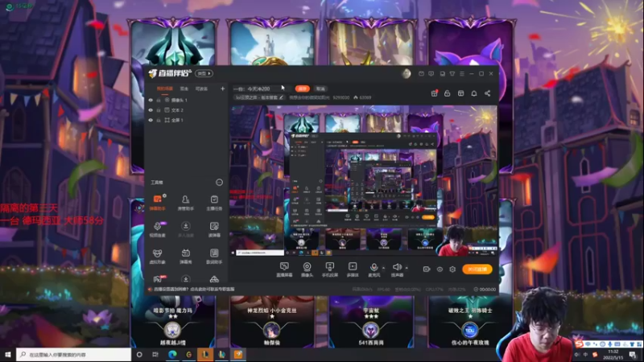Switch to the second scene tab
644x362 pixels.
(x=184, y=88)
